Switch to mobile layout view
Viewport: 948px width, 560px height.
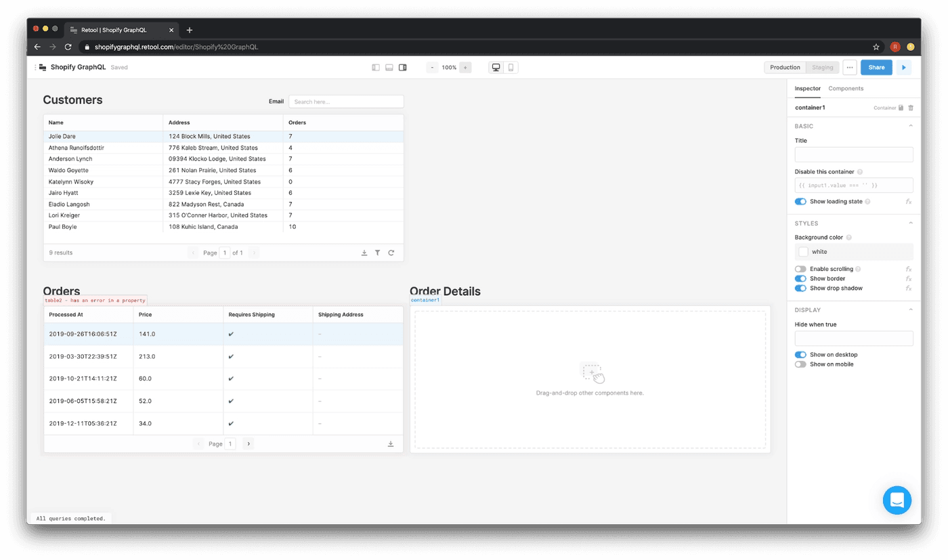click(511, 68)
